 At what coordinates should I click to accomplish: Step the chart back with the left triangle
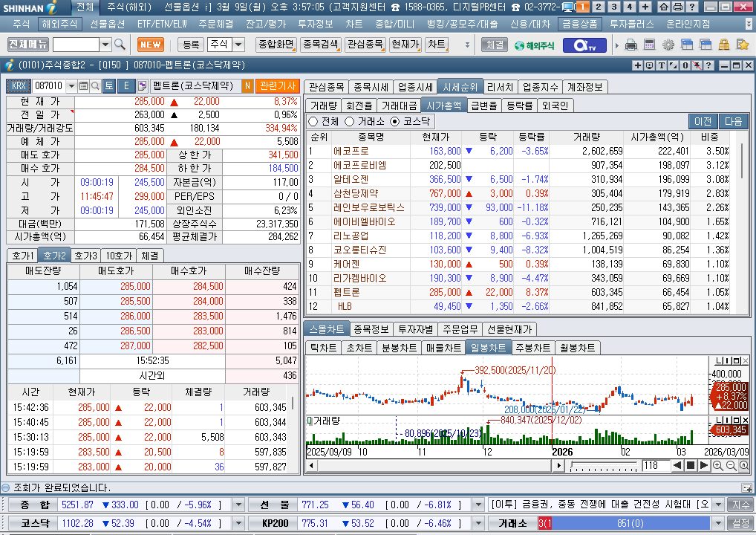[x=677, y=466]
